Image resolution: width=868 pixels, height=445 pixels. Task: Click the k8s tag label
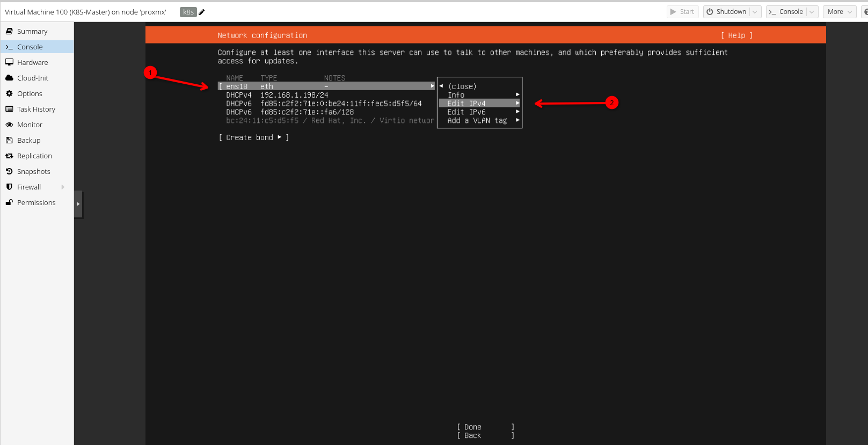tap(188, 12)
